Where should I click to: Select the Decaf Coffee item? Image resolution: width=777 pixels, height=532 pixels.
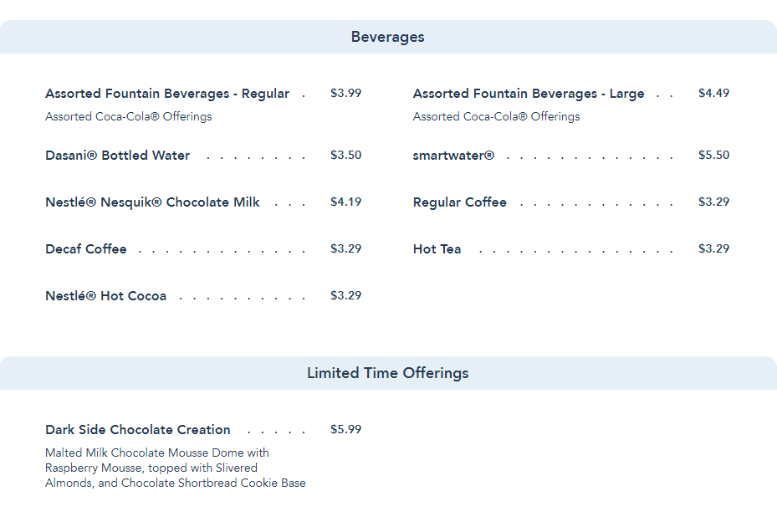click(86, 249)
